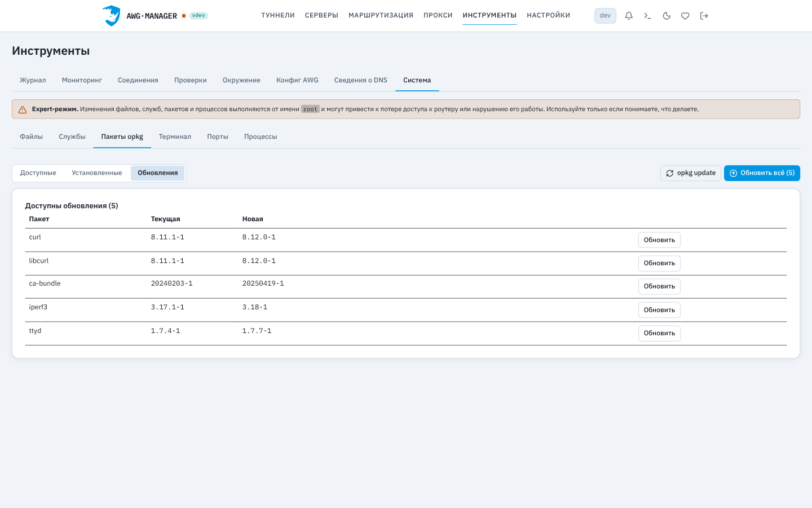
Task: Click Обновить in the ttyd row
Action: [x=659, y=333]
